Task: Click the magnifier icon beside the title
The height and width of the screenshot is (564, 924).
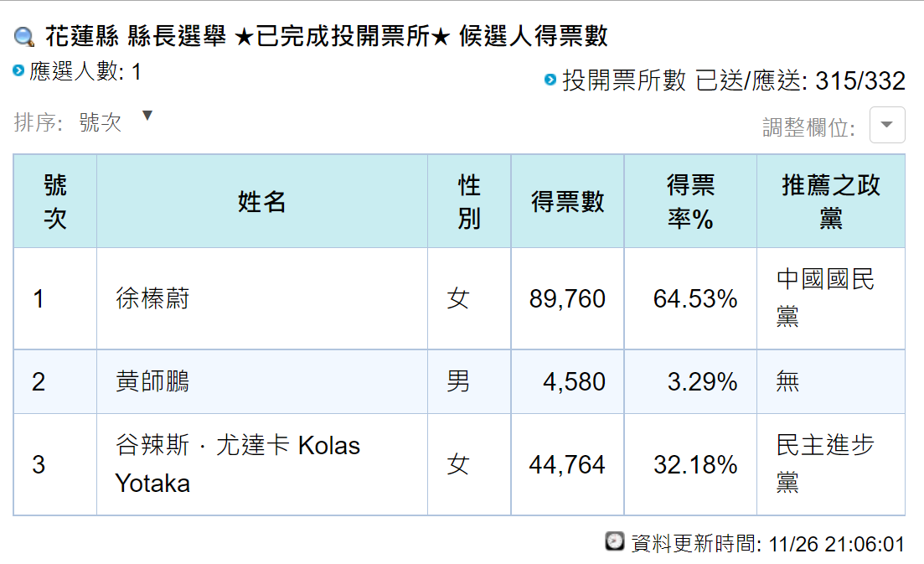Action: pos(24,37)
